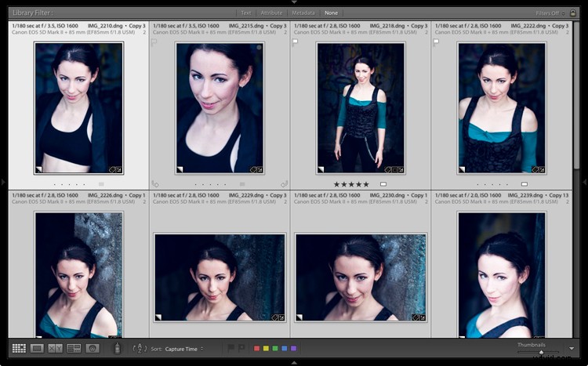This screenshot has width=588, height=366.
Task: Open People face view icon
Action: click(93, 349)
